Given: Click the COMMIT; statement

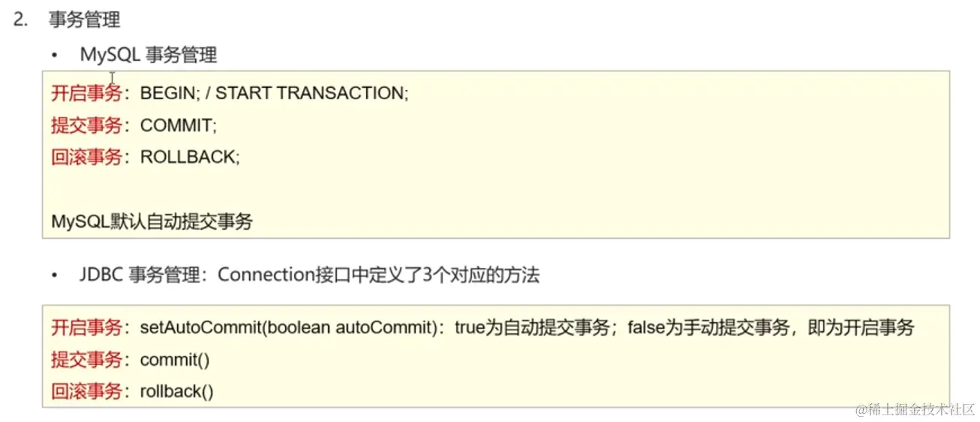Looking at the screenshot, I should point(179,125).
